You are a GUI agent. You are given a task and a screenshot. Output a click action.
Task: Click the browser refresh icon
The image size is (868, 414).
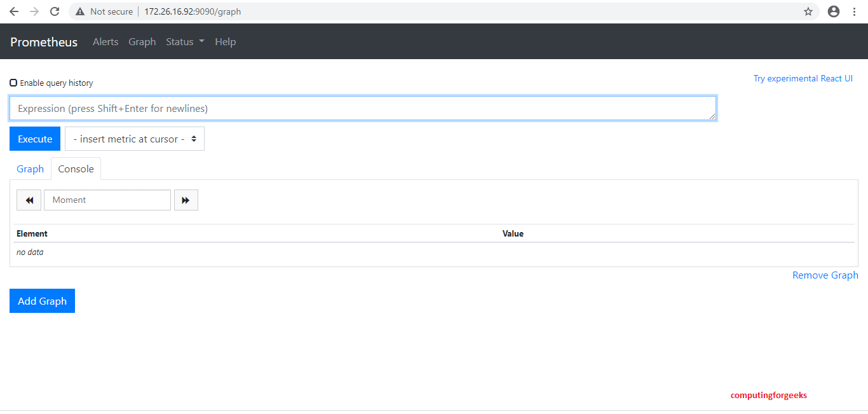pyautogui.click(x=55, y=11)
